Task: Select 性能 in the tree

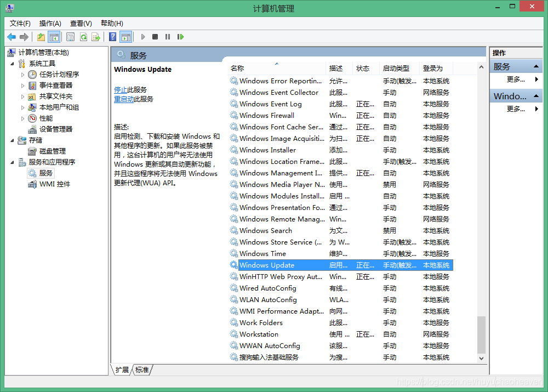Action: tap(46, 118)
